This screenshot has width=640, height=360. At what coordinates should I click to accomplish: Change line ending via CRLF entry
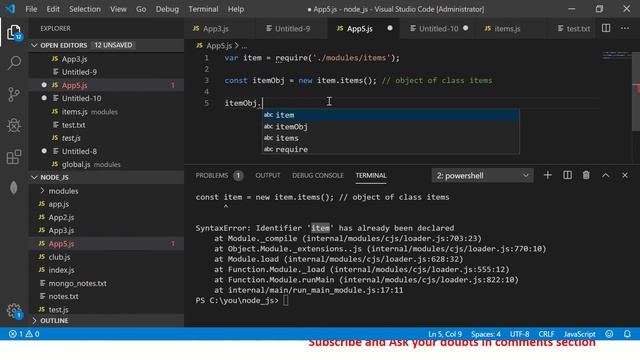click(x=546, y=334)
